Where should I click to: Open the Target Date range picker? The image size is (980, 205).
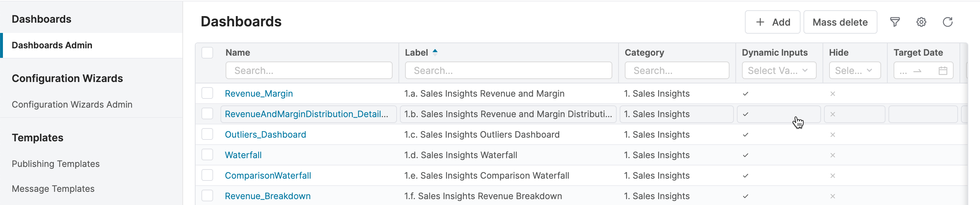point(917,71)
